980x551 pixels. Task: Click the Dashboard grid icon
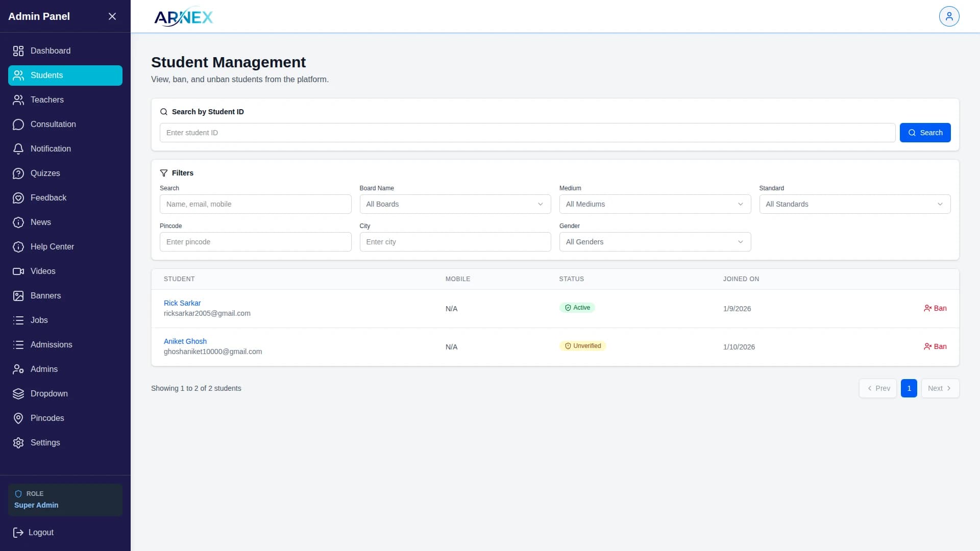pyautogui.click(x=18, y=51)
